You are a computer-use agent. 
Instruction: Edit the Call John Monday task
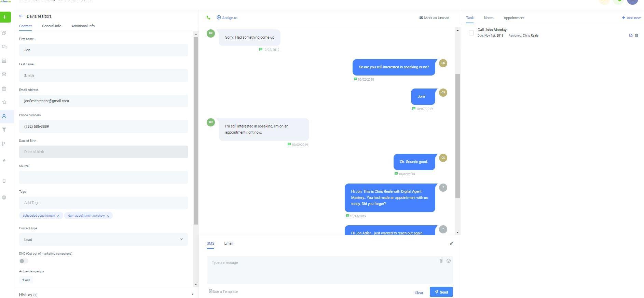click(631, 35)
